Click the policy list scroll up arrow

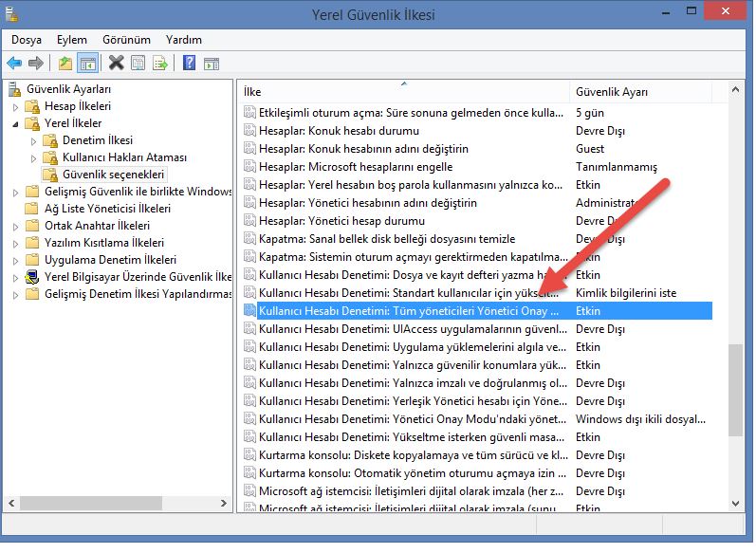[x=735, y=90]
